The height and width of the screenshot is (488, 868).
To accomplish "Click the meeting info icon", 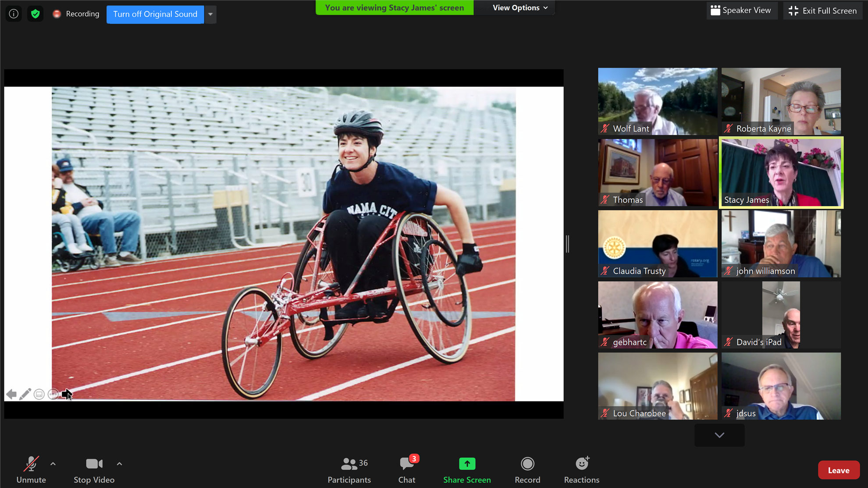I will pos(14,14).
